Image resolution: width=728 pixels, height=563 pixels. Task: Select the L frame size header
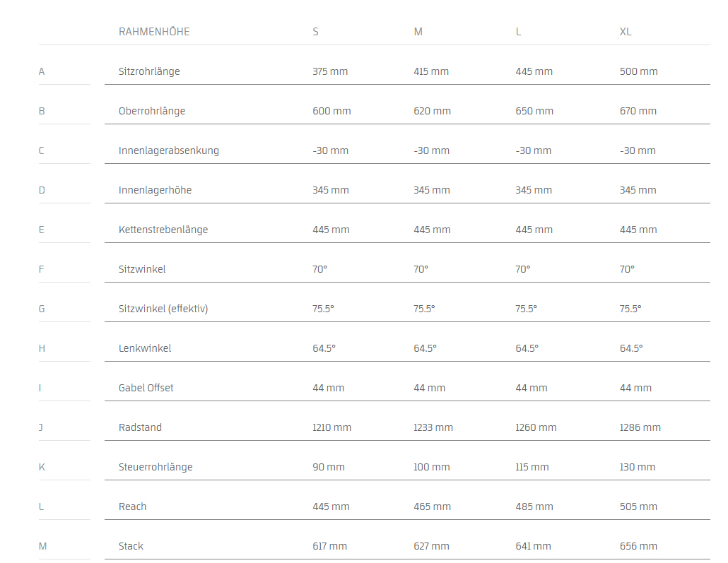(518, 32)
